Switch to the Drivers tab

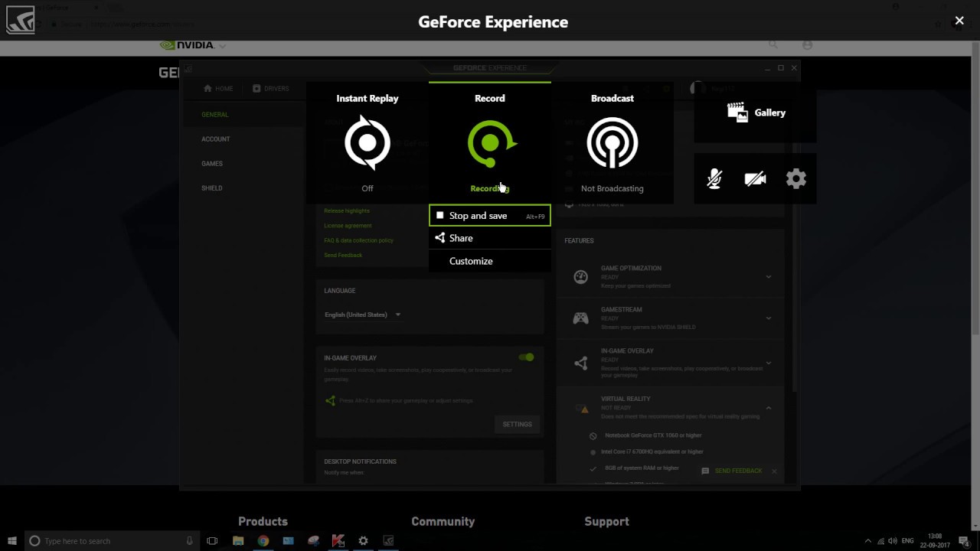(271, 88)
